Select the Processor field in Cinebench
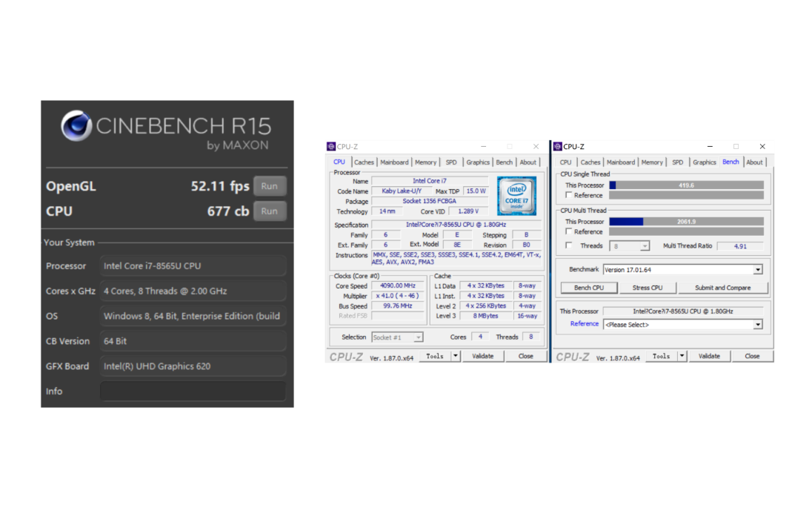 193,266
